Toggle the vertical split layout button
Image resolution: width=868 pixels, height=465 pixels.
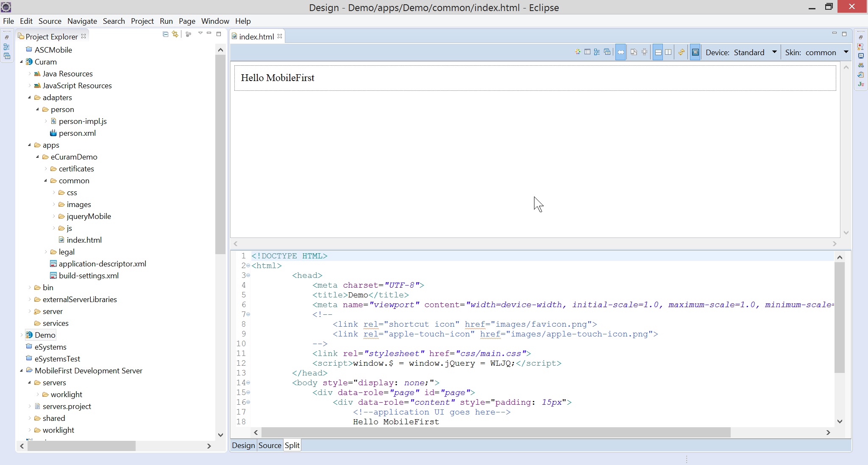coord(668,52)
